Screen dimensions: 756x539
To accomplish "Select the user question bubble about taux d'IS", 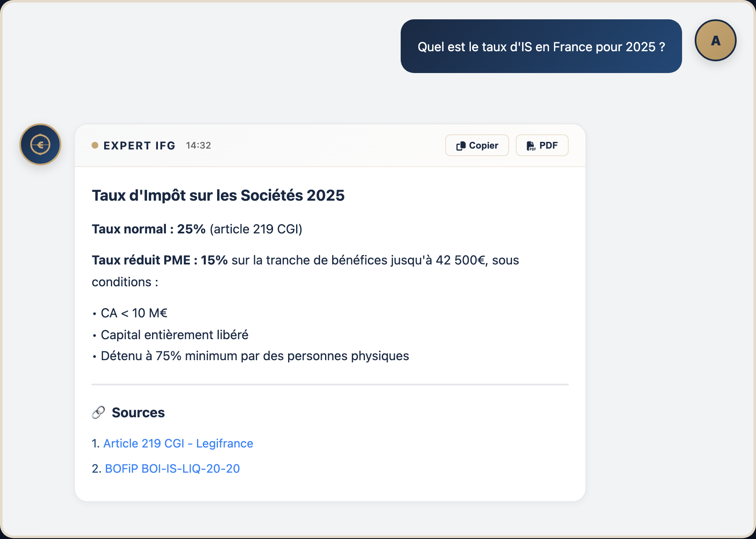I will tap(541, 46).
